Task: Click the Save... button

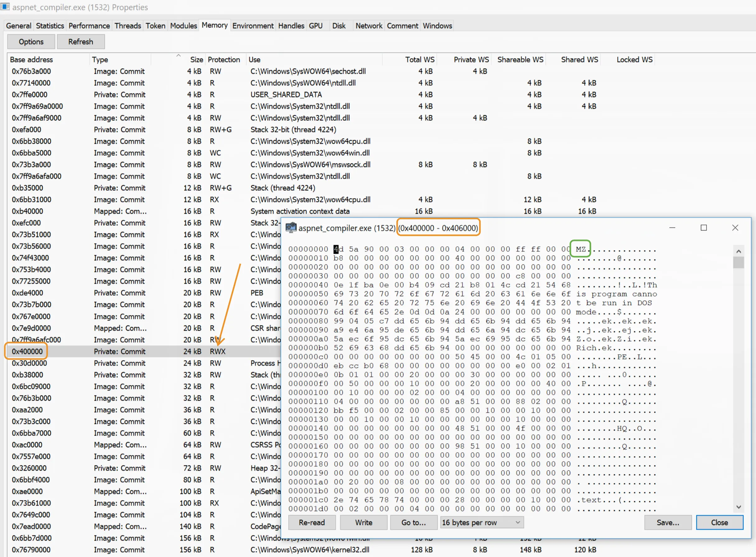Action: [x=668, y=522]
